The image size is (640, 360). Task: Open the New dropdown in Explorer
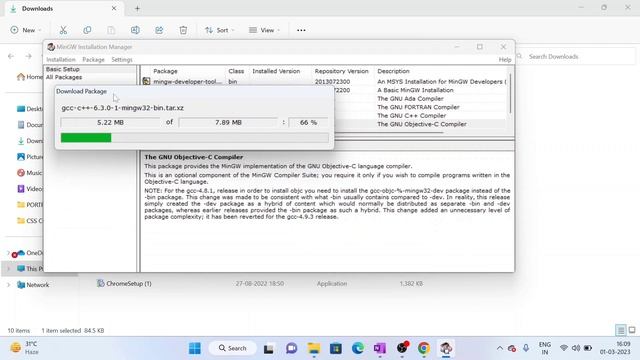click(26, 30)
